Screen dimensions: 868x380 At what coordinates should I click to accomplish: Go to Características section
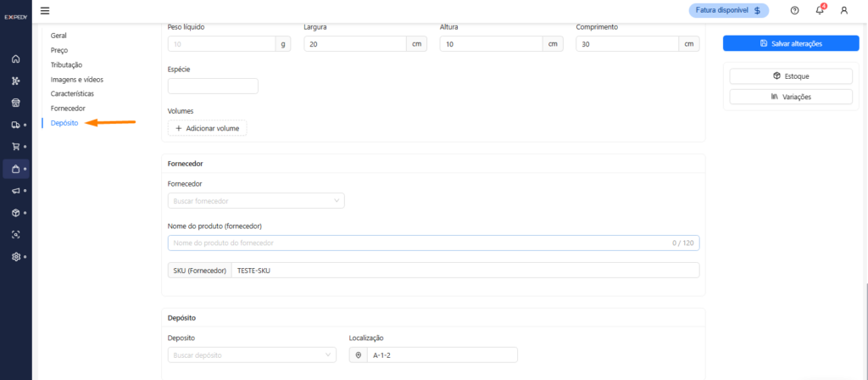pyautogui.click(x=73, y=93)
